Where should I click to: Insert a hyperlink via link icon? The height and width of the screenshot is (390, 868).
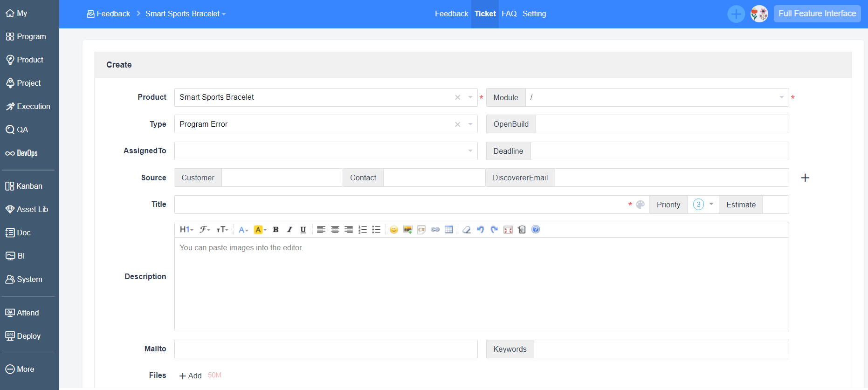435,229
